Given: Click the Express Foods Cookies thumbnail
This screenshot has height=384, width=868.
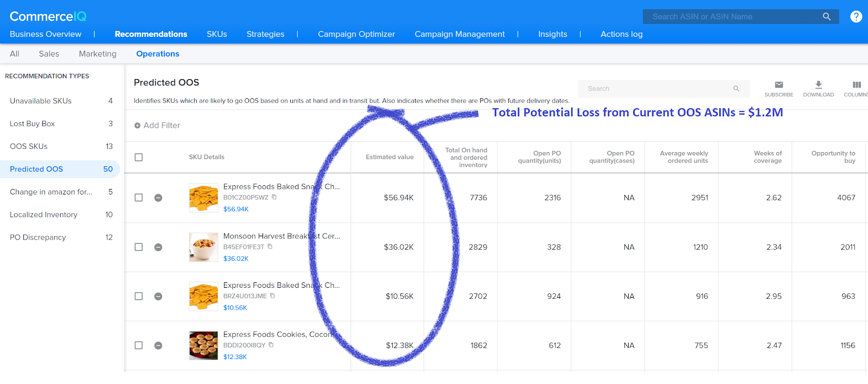Looking at the screenshot, I should pos(203,345).
